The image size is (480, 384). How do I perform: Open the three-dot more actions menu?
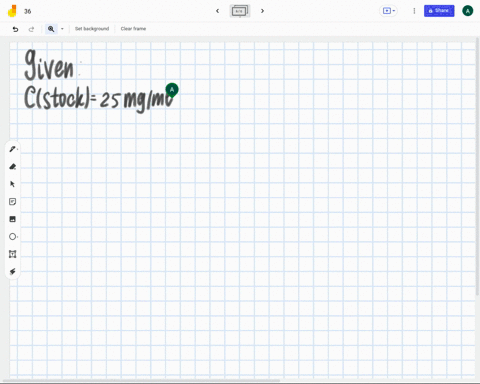coord(414,11)
